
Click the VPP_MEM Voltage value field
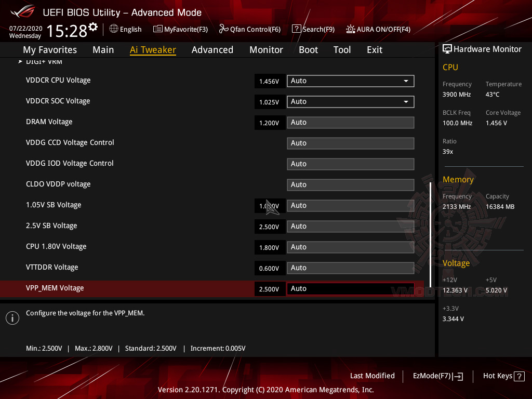[x=270, y=288]
